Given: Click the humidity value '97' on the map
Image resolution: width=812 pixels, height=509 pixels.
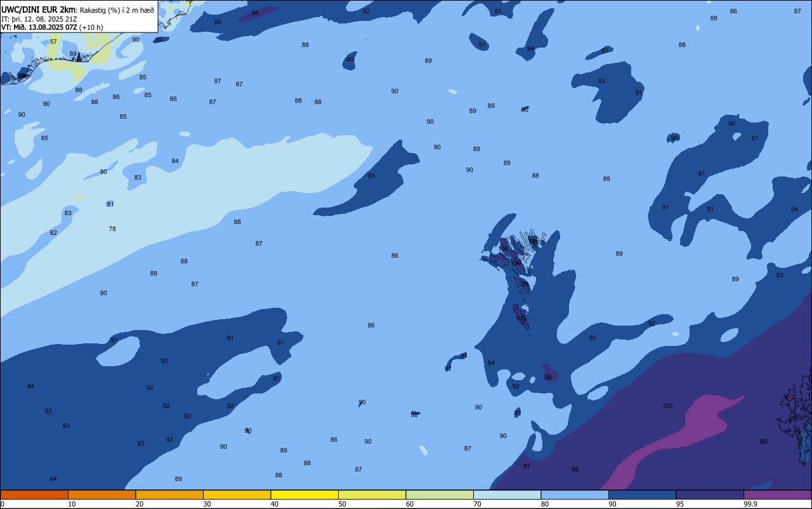Looking at the screenshot, I should click(x=527, y=466).
